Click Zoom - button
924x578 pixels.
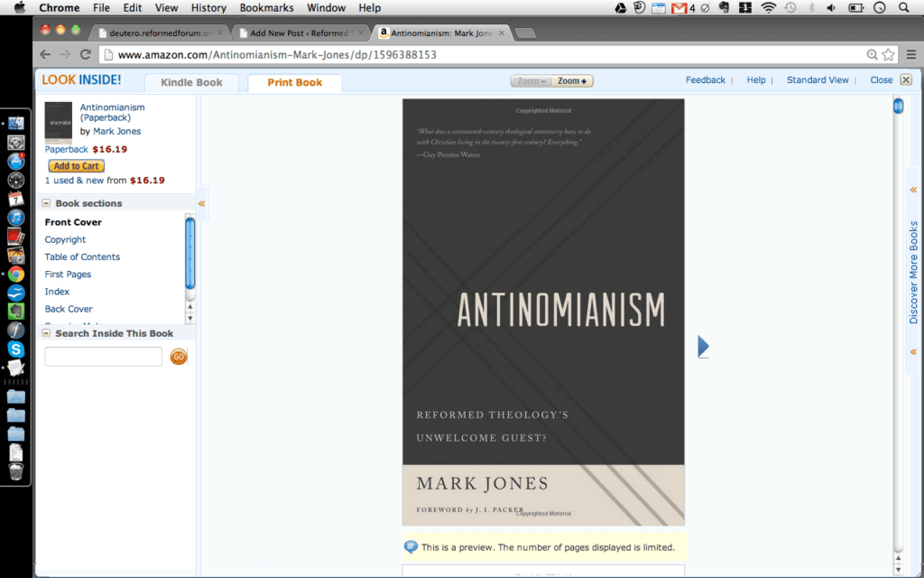[531, 81]
